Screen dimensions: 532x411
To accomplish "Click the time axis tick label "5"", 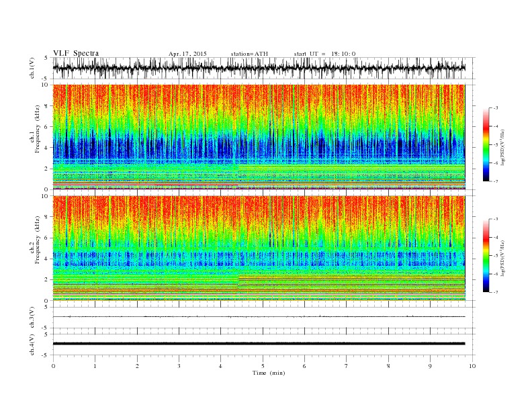I will [263, 366].
